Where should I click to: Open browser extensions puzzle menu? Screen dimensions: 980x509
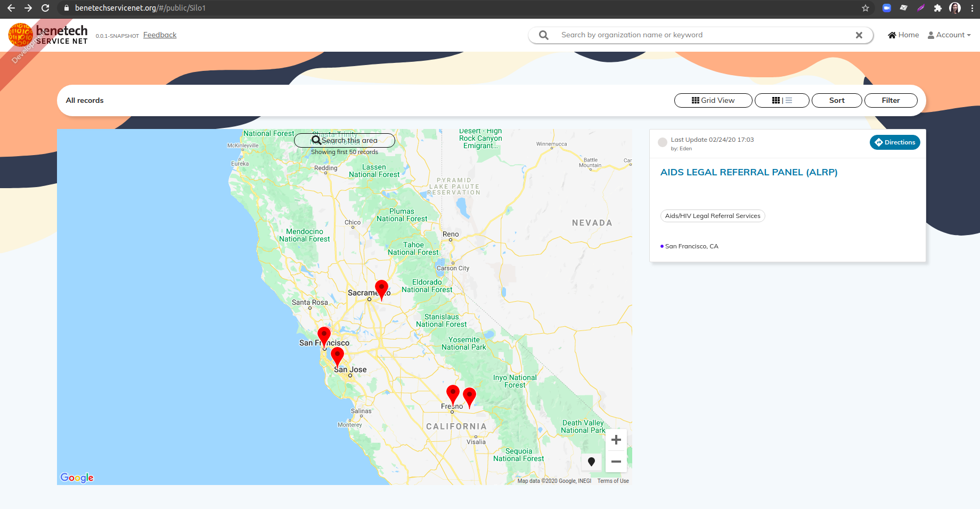(938, 8)
